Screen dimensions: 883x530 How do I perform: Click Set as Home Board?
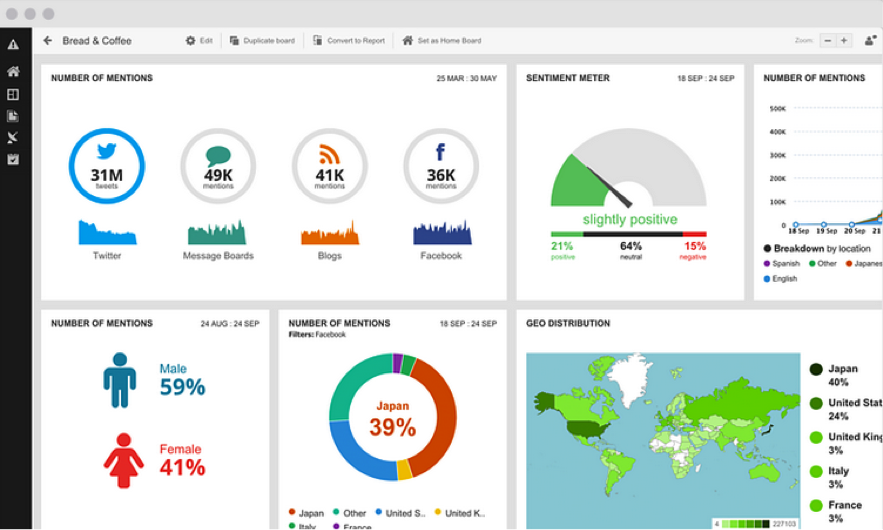[x=442, y=41]
